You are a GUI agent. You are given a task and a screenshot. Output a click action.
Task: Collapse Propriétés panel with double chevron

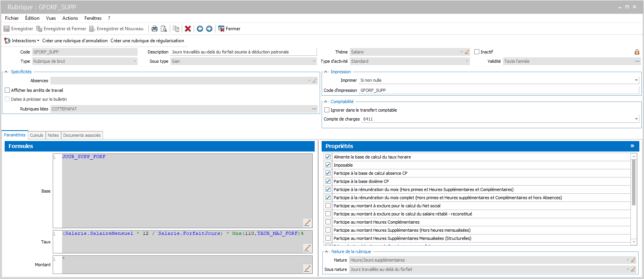(x=632, y=146)
